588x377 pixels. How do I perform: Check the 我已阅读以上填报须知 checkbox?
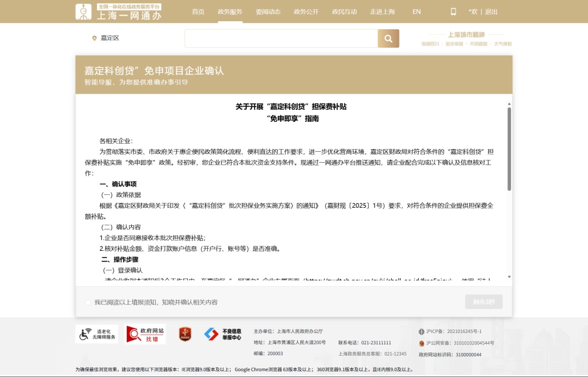pyautogui.click(x=88, y=302)
